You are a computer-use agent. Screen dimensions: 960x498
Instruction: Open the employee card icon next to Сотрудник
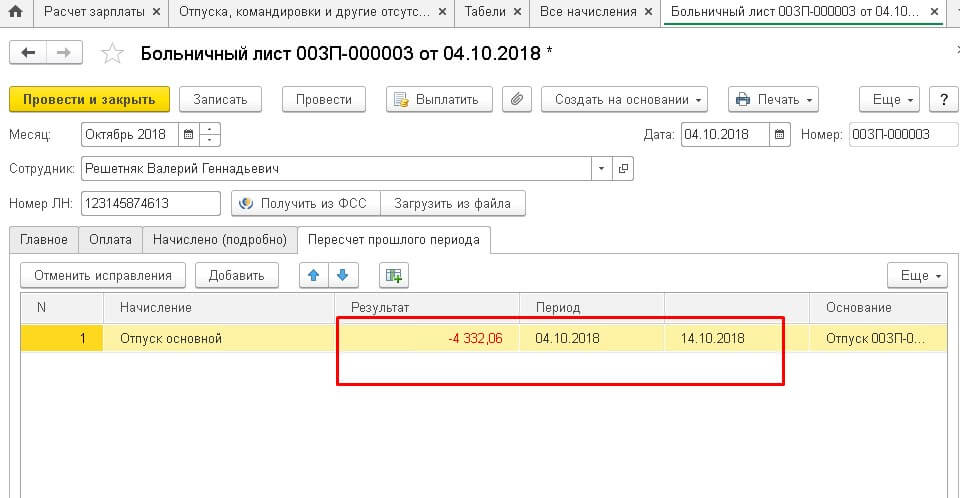point(624,169)
